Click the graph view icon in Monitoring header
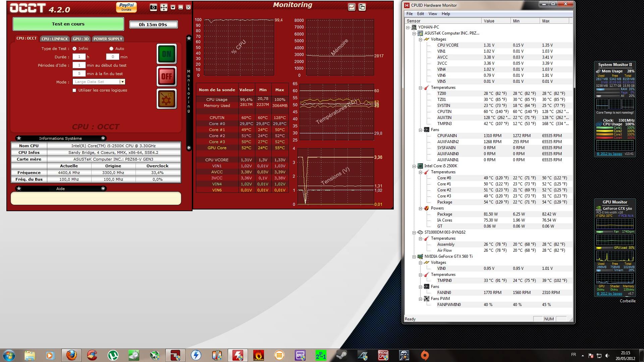 coord(352,7)
